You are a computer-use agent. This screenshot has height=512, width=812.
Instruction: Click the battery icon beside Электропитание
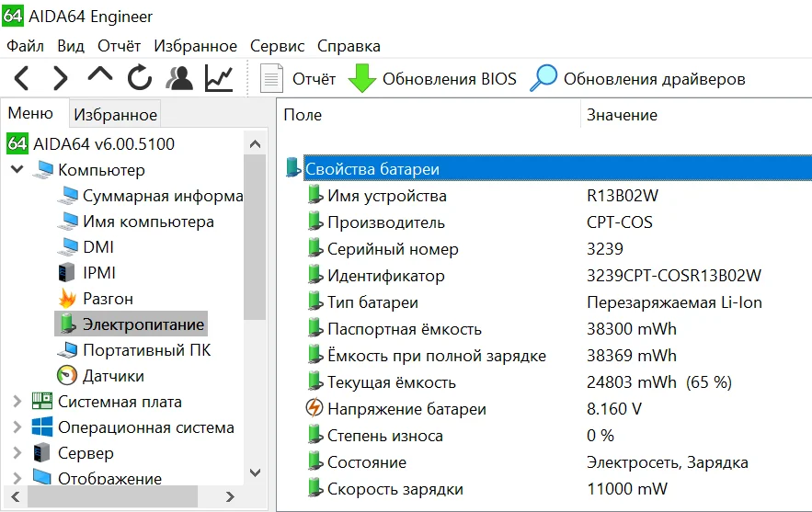[x=67, y=323]
